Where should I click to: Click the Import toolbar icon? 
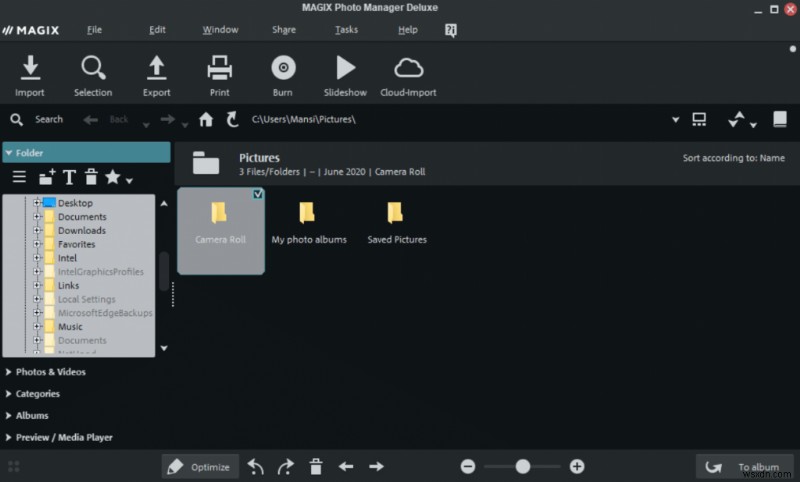pyautogui.click(x=30, y=68)
